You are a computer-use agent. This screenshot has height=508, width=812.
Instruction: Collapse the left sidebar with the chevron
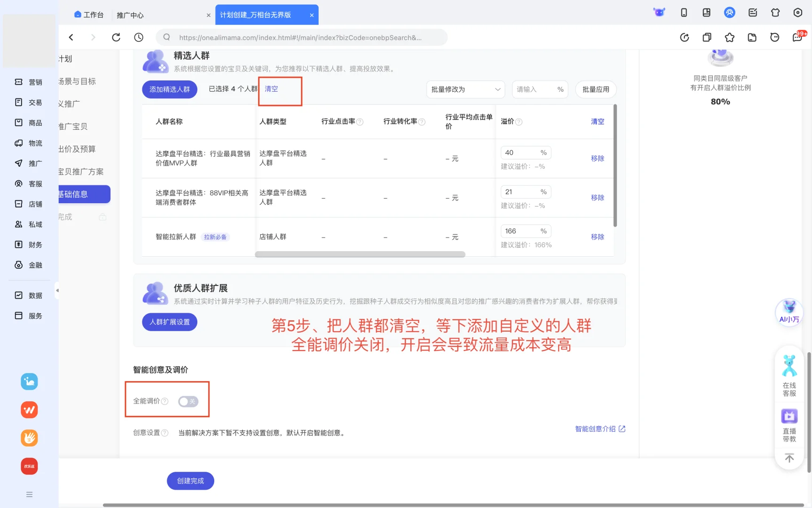pyautogui.click(x=58, y=291)
